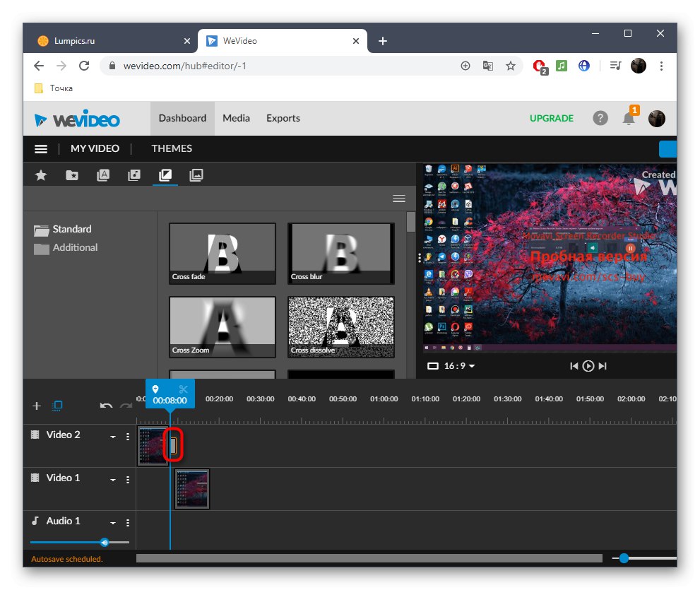Expand the Audio 1 track dropdown arrow
Image resolution: width=700 pixels, height=590 pixels.
coord(112,522)
